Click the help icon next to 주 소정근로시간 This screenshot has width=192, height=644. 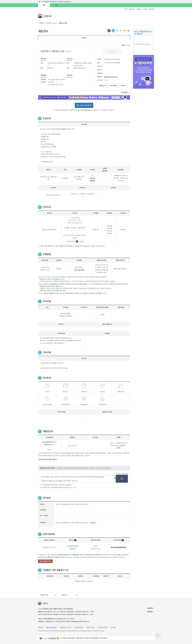[x=77, y=241]
